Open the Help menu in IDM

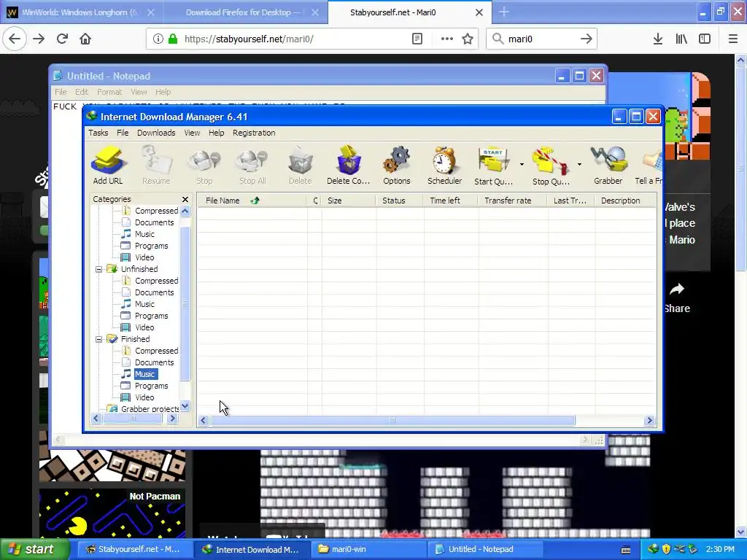coord(216,133)
